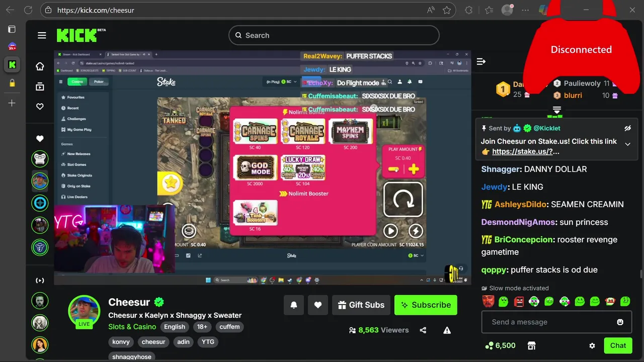Focus the Kick search box

(x=334, y=35)
